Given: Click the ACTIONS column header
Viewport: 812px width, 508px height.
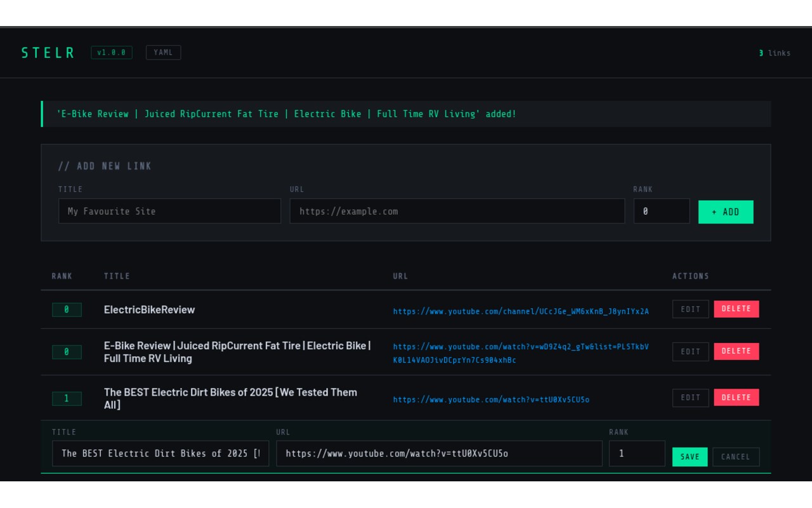Looking at the screenshot, I should (691, 276).
